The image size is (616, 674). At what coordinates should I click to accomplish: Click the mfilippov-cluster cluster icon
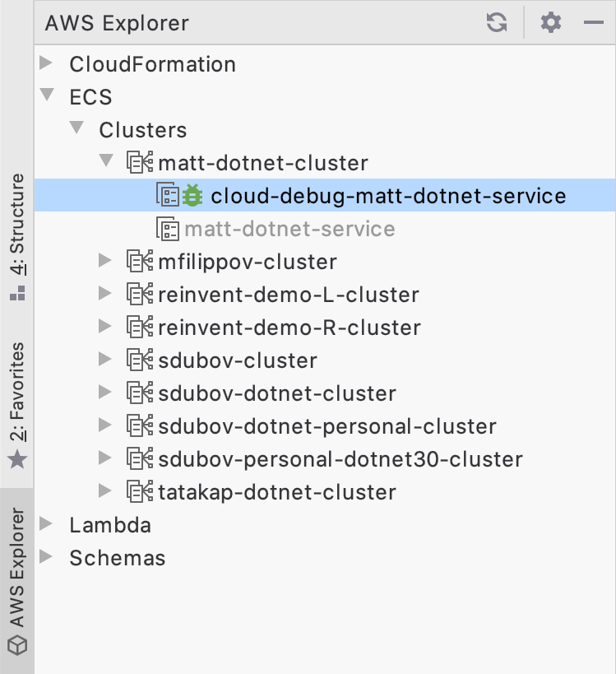(x=140, y=262)
